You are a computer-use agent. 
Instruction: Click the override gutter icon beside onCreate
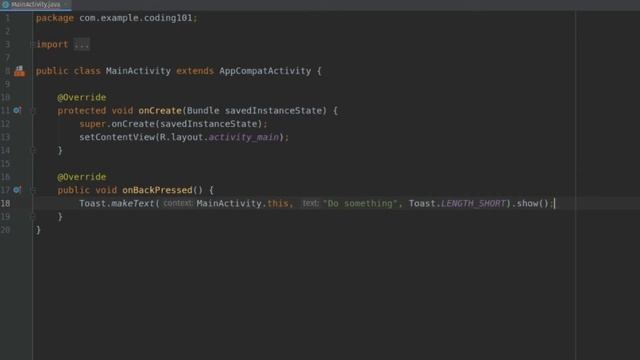click(17, 110)
